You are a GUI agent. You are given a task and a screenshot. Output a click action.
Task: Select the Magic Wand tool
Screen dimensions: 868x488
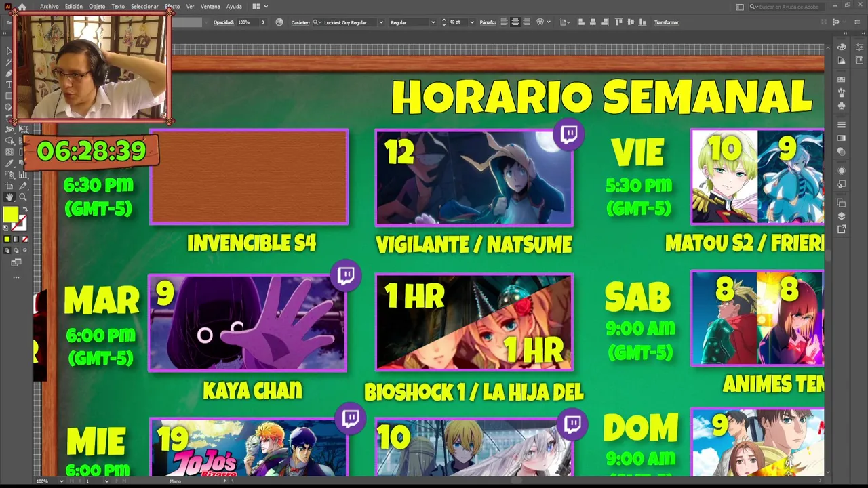[x=9, y=62]
